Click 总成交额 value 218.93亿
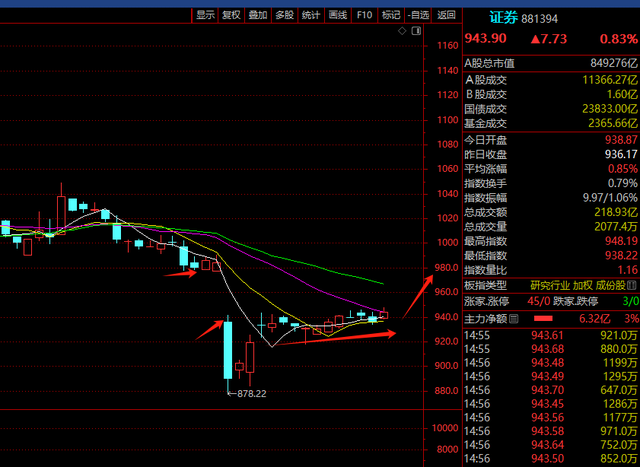 pos(616,212)
